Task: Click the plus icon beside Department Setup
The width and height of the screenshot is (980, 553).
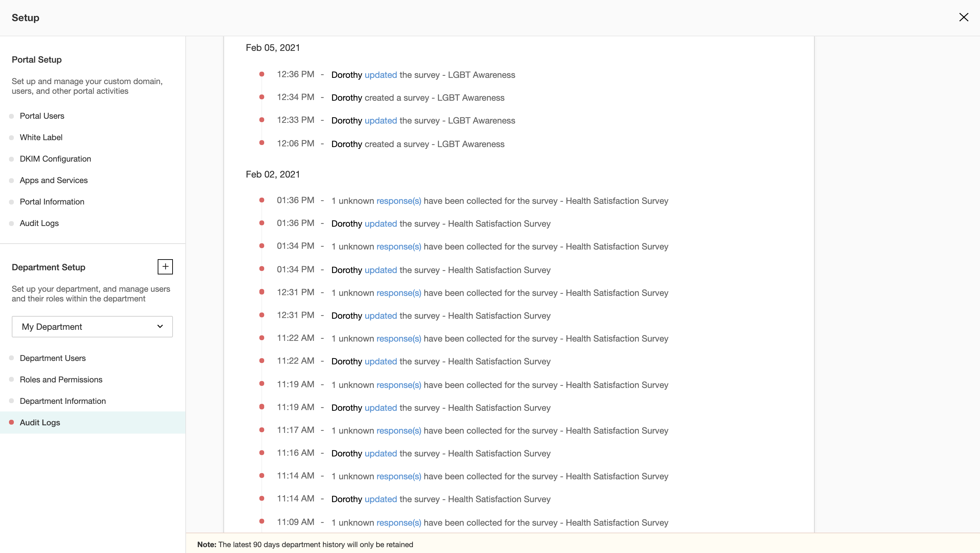Action: coord(165,267)
